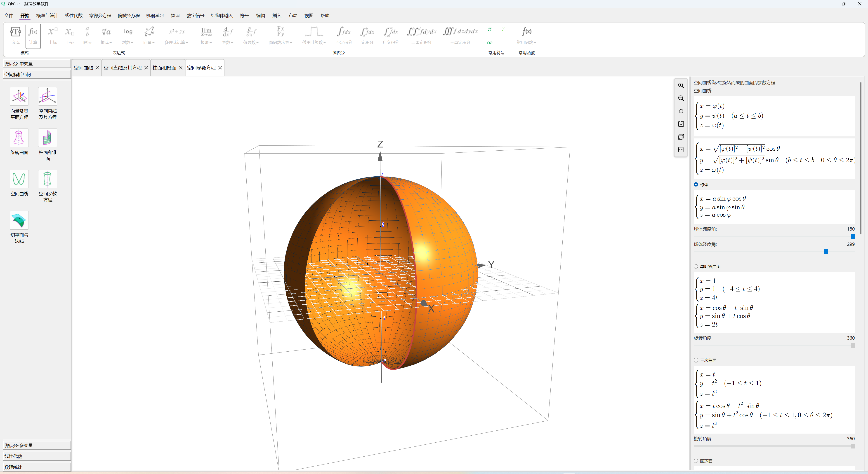868x474 pixels.
Task: Switch to the 柱面和锥面 tab
Action: pyautogui.click(x=164, y=68)
